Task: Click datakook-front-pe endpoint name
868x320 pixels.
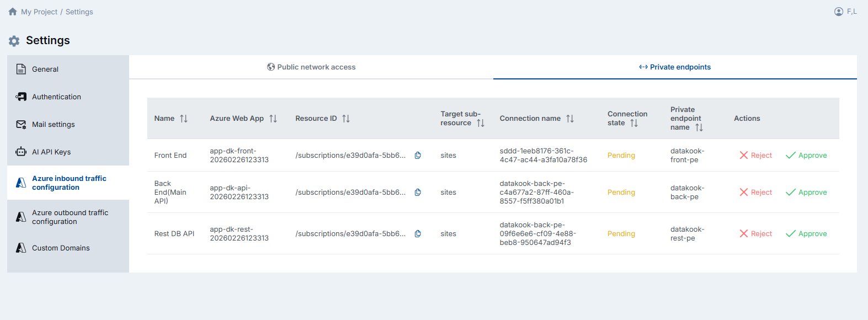Action: pyautogui.click(x=688, y=155)
